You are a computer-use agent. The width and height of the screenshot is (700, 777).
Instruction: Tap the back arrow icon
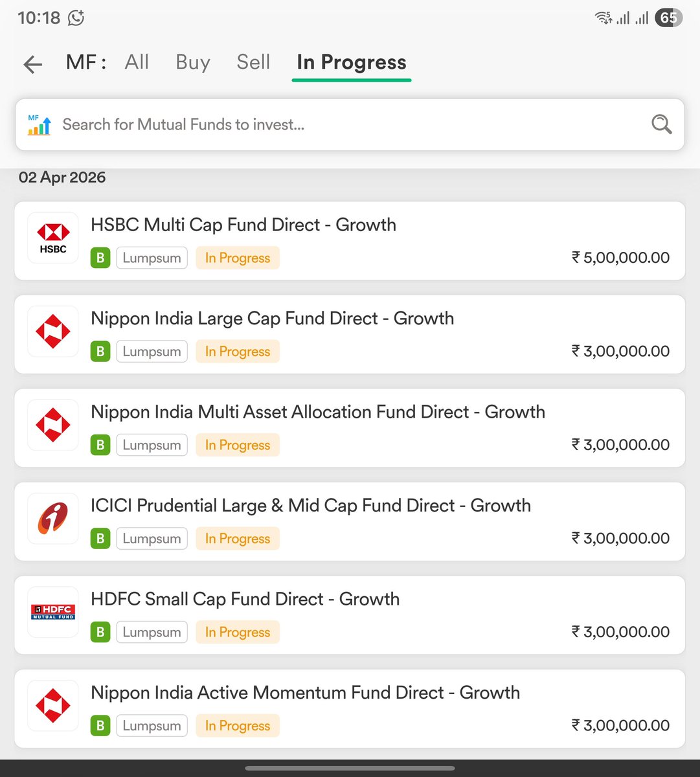(x=32, y=63)
